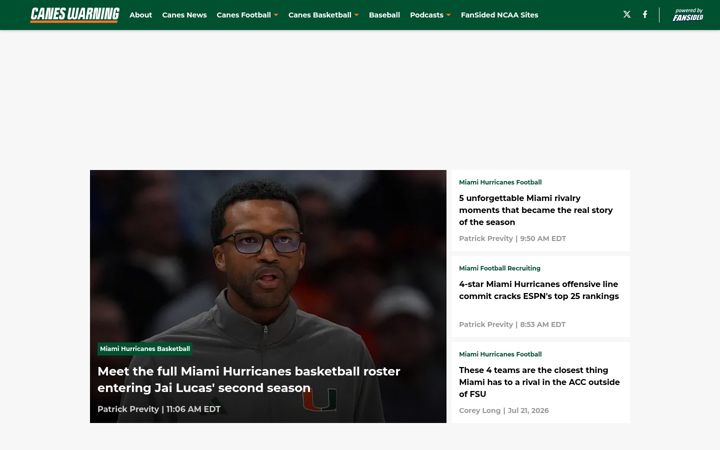This screenshot has height=450, width=720.
Task: Open the Baseball menu item
Action: tap(384, 15)
